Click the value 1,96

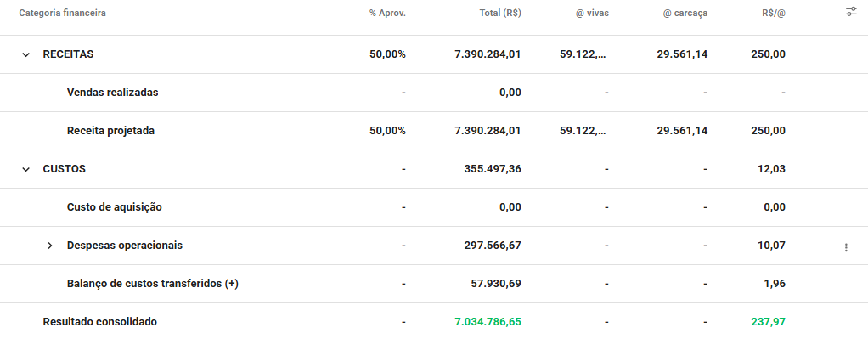click(774, 284)
